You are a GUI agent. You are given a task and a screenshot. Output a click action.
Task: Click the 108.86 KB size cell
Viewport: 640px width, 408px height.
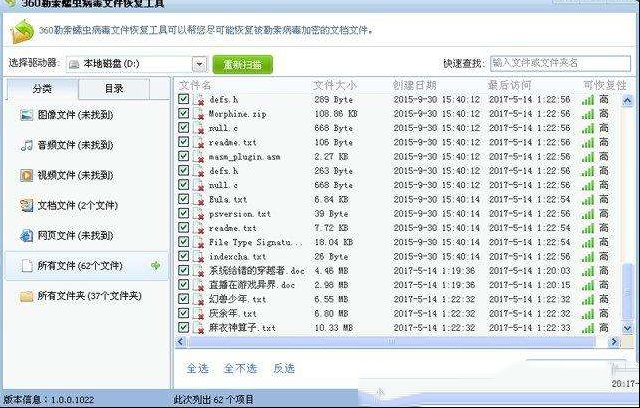(x=336, y=114)
